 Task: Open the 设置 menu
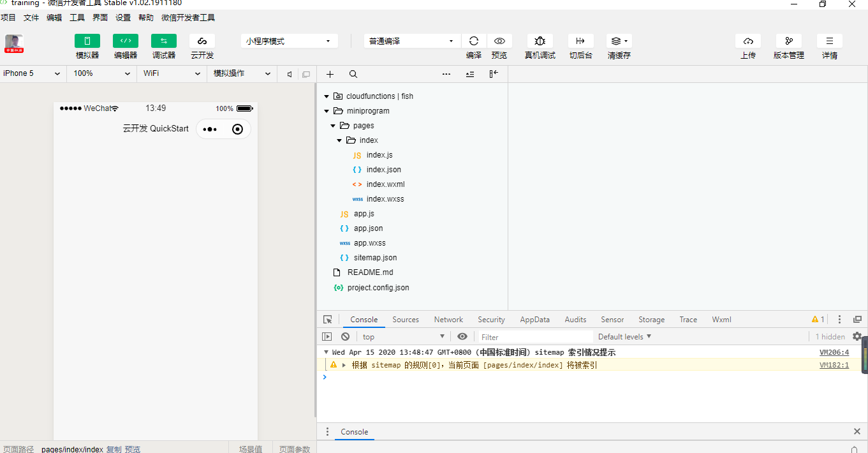point(123,18)
